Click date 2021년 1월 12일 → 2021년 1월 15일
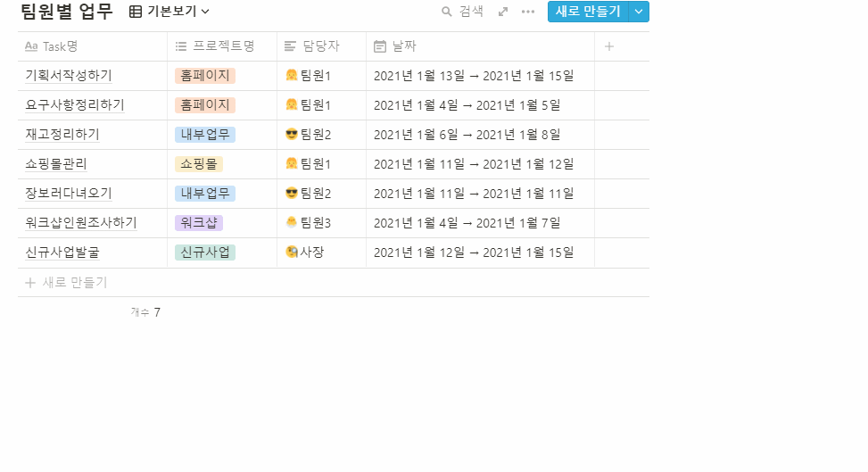Image resolution: width=868 pixels, height=472 pixels. click(x=474, y=253)
